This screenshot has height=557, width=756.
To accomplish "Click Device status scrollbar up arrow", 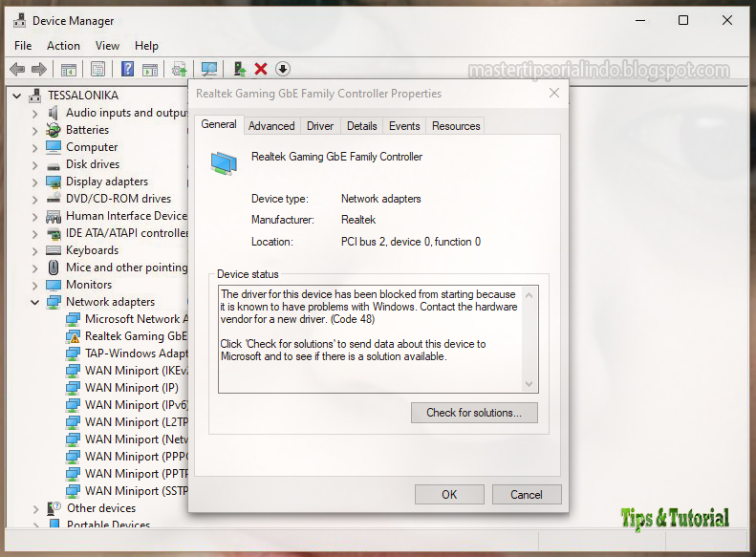I will (x=529, y=295).
